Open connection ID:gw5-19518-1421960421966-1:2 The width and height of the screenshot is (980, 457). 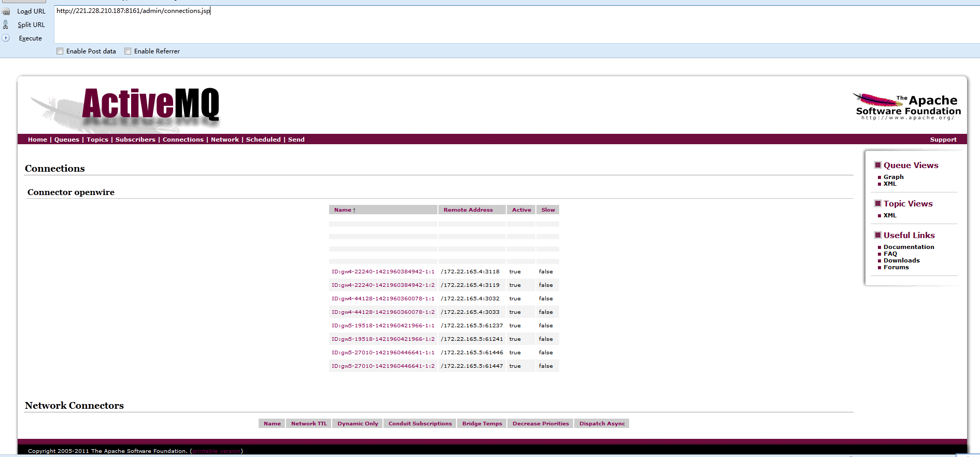(x=383, y=339)
